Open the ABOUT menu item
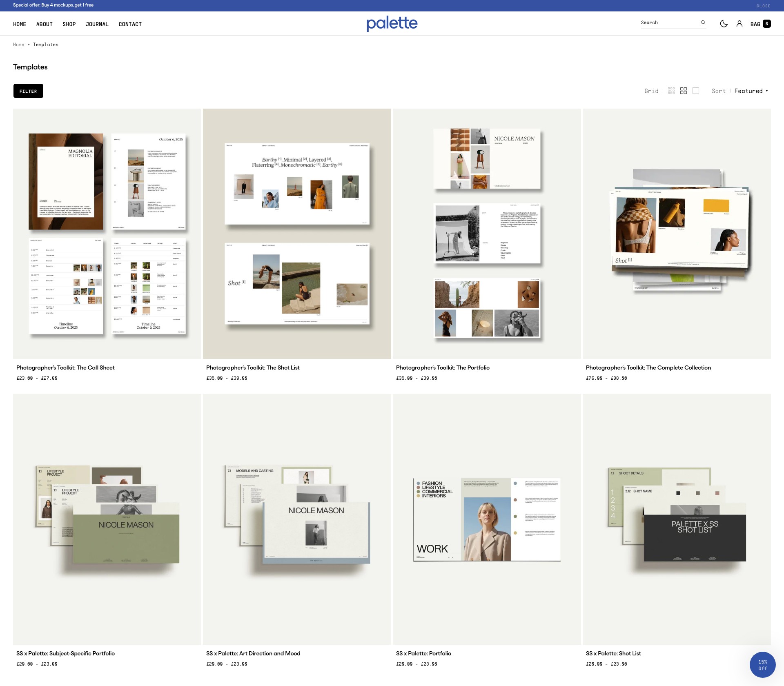The image size is (784, 686). 45,24
